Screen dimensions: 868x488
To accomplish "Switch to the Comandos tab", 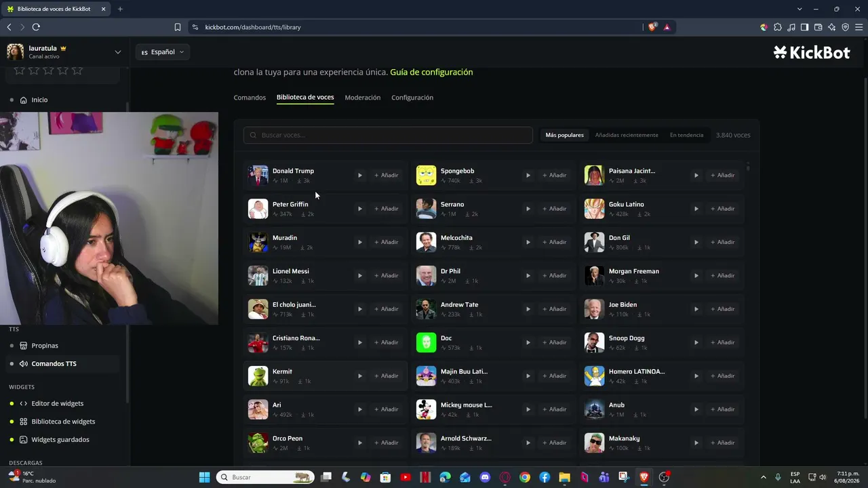I will [x=250, y=98].
